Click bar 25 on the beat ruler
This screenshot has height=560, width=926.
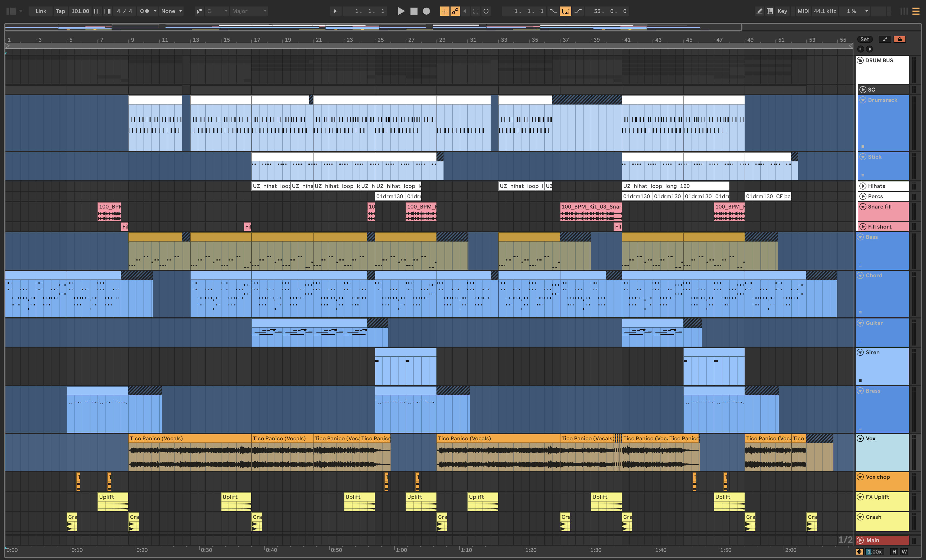pyautogui.click(x=380, y=40)
